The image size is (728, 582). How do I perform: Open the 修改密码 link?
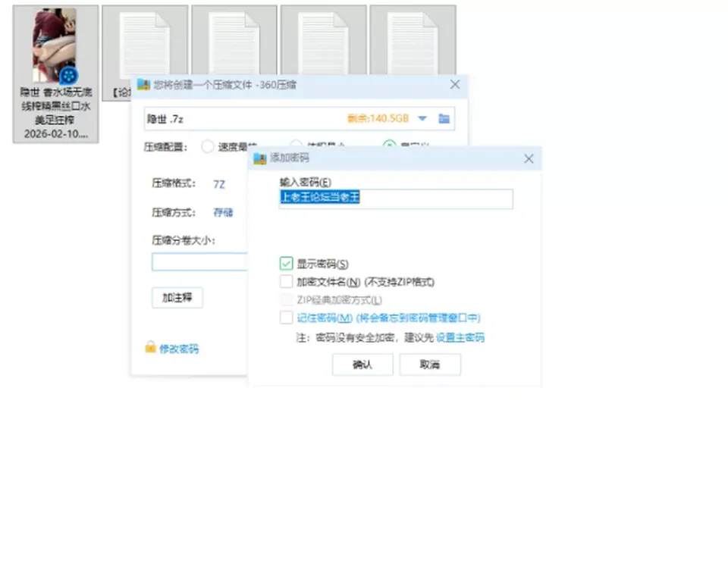click(x=179, y=349)
